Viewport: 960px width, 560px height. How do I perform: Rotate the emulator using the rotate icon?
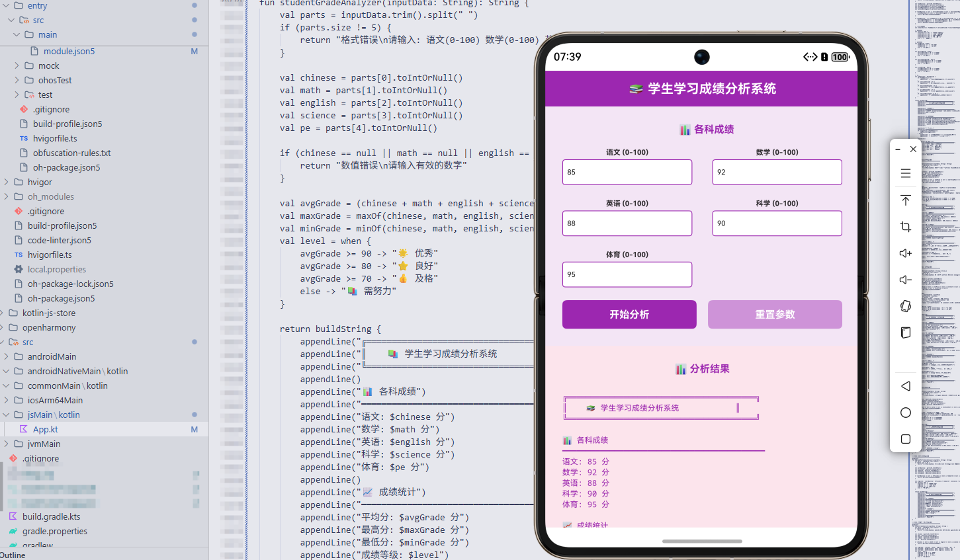[x=905, y=306]
